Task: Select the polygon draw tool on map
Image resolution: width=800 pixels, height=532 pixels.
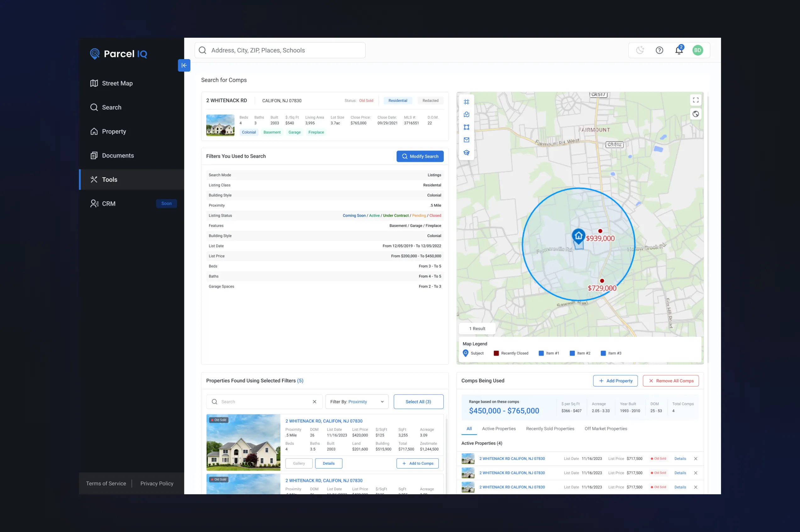Action: tap(466, 127)
